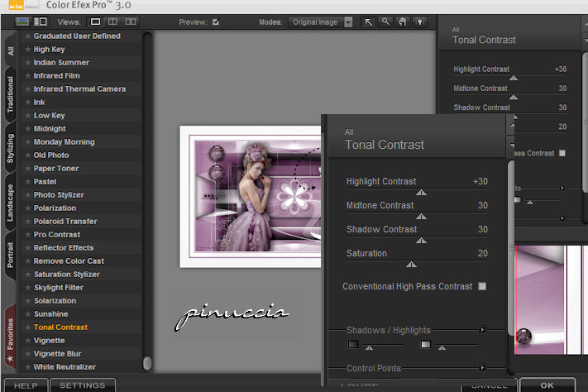Select the single image view icon
This screenshot has height=392, width=588.
(96, 22)
